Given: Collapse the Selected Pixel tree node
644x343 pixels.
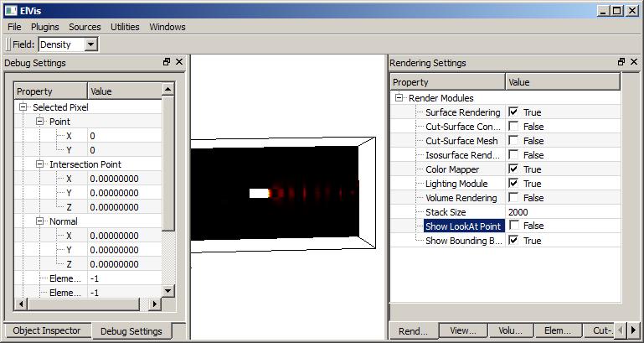Looking at the screenshot, I should [x=23, y=107].
